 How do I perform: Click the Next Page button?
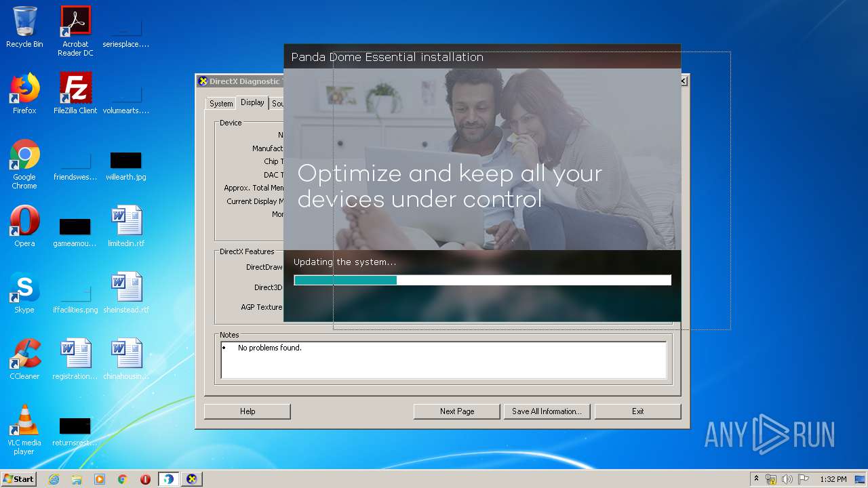[x=457, y=411]
